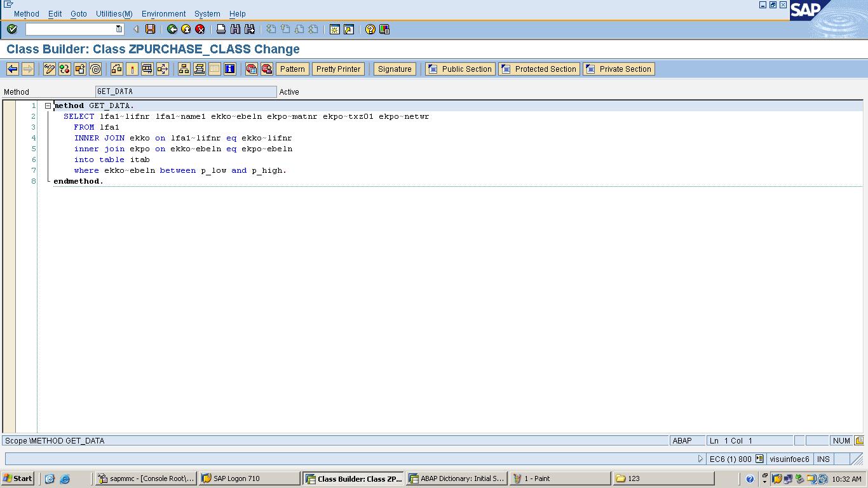Toggle the INS insert mode indicator
The image size is (868, 488).
(823, 459)
